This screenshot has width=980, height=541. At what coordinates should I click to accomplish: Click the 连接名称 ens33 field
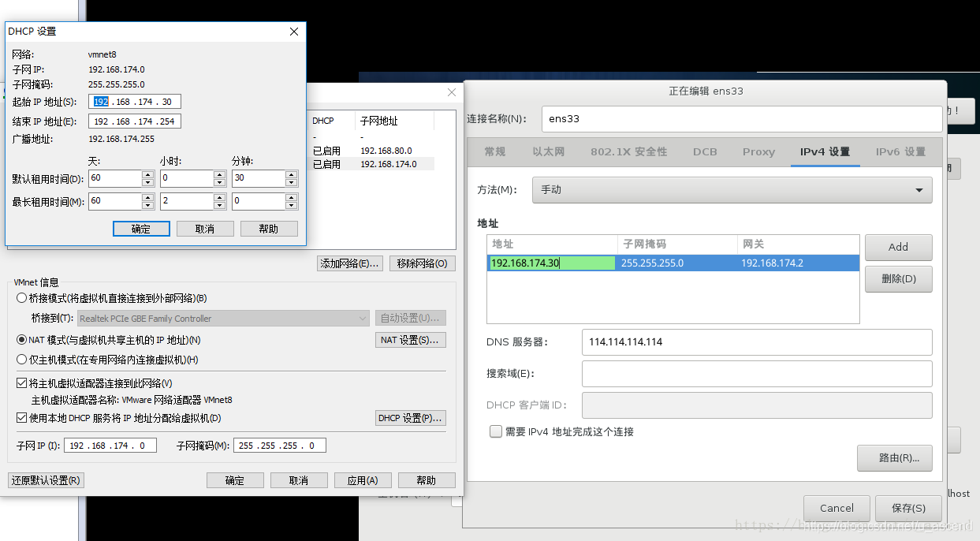click(743, 119)
